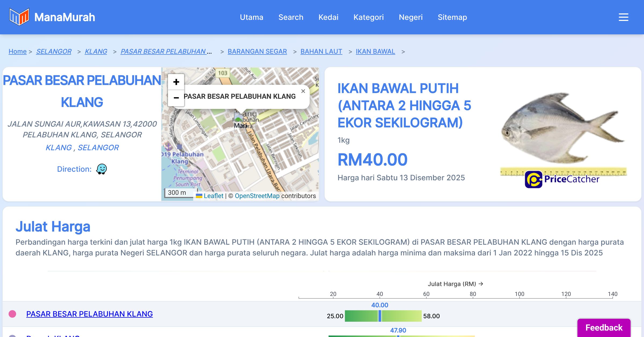Open the BAHAN LAUT breadcrumb
The height and width of the screenshot is (337, 644).
tap(321, 51)
